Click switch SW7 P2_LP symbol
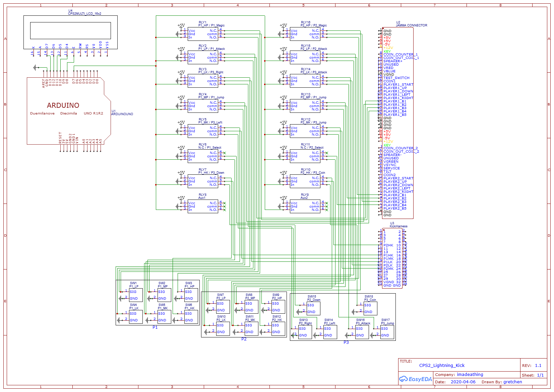Viewport: 554px width, 392px height. pyautogui.click(x=223, y=307)
